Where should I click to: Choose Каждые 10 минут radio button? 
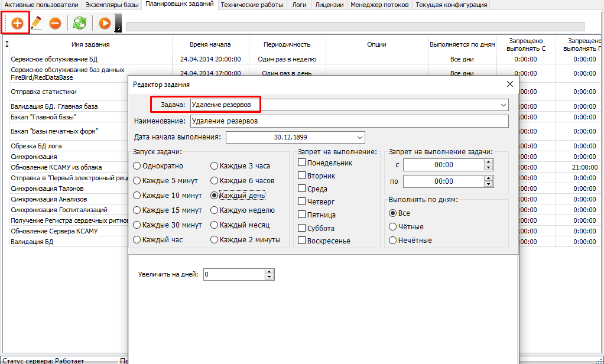(x=168, y=196)
